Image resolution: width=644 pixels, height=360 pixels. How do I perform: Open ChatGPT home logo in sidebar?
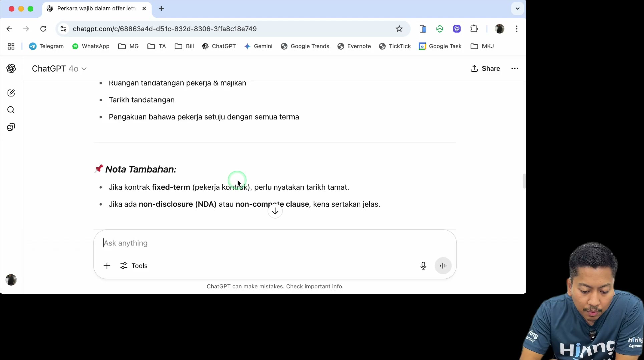pyautogui.click(x=11, y=69)
